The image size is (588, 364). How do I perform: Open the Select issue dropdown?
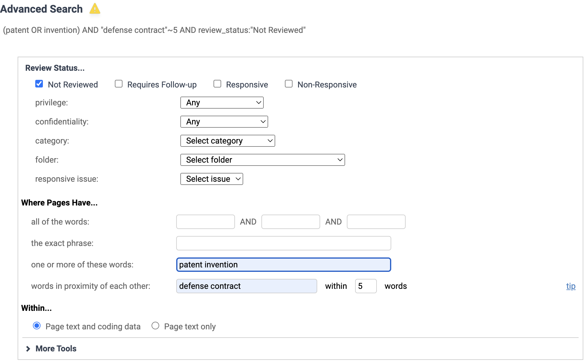(x=211, y=179)
